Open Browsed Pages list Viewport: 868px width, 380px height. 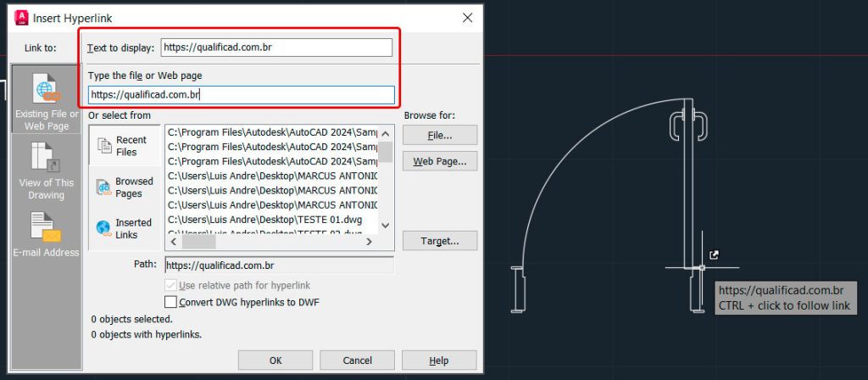[x=125, y=187]
